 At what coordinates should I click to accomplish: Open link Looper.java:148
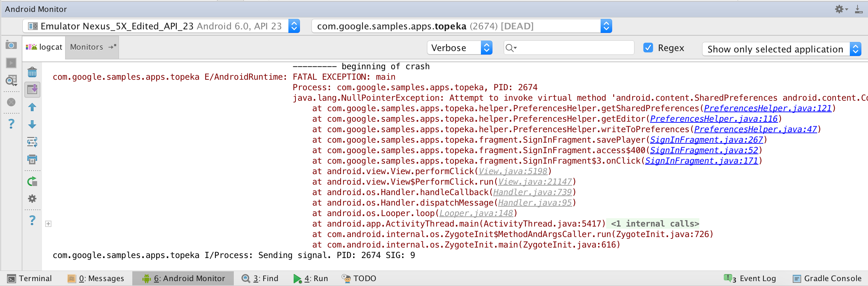(476, 213)
